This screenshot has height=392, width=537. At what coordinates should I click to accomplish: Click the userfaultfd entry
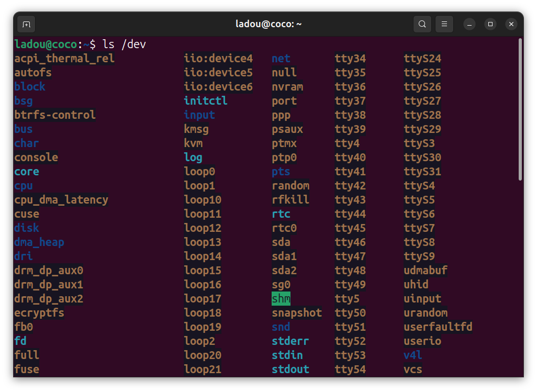(x=438, y=327)
